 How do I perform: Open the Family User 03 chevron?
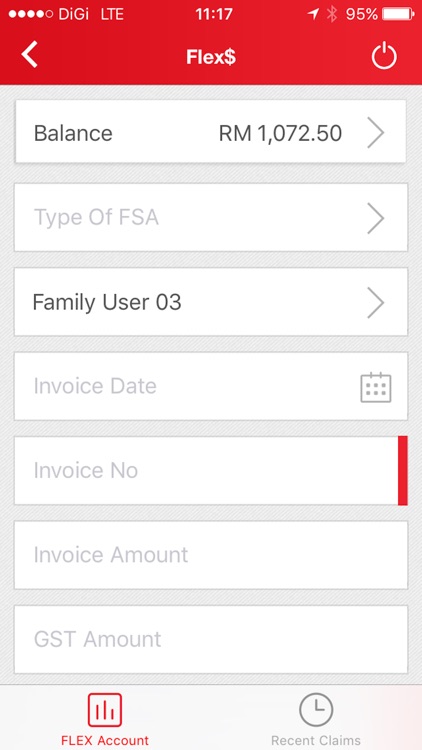click(376, 303)
